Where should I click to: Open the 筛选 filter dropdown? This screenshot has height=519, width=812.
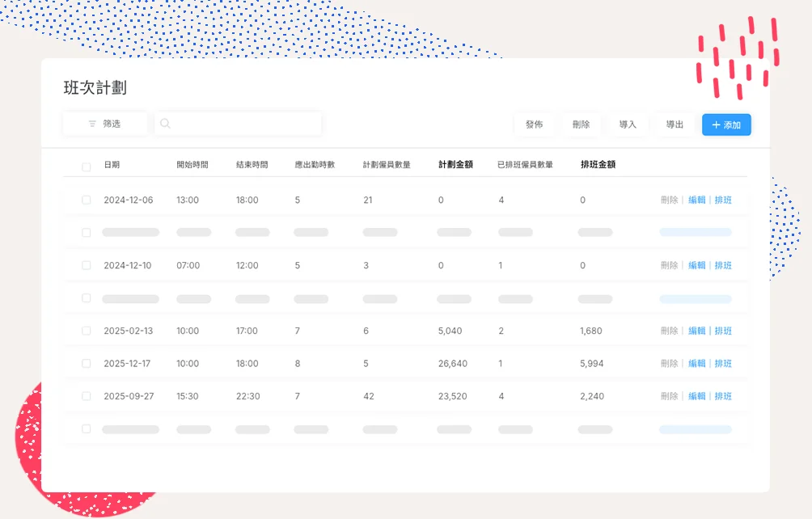pyautogui.click(x=105, y=124)
